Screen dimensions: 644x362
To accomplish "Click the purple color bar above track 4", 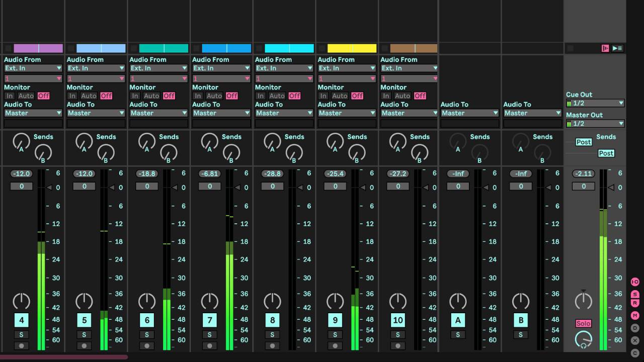I will coord(38,48).
